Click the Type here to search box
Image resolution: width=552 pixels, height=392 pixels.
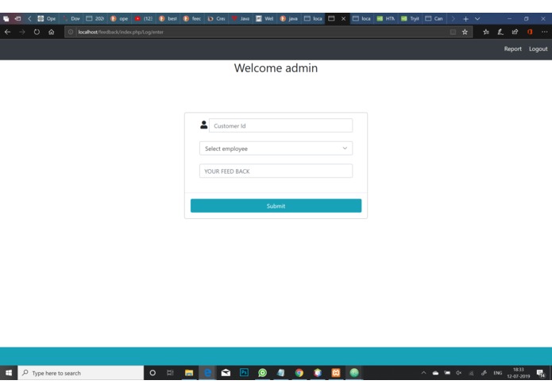click(x=81, y=373)
